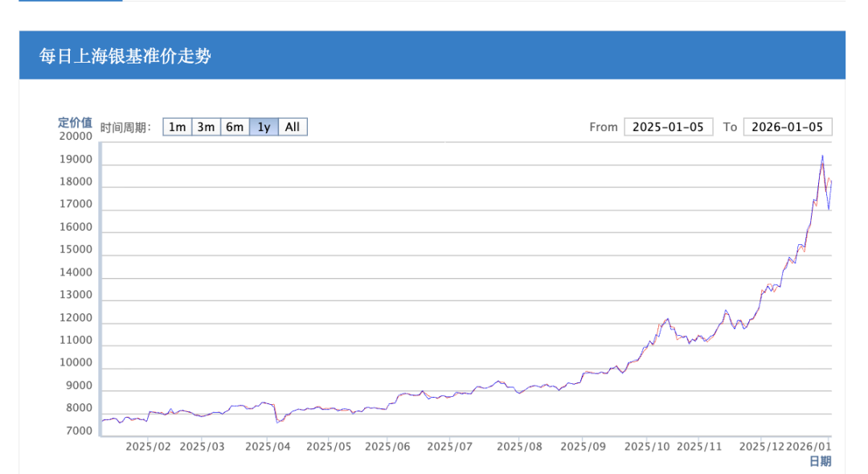
Task: Click the 时间周期 label text
Action: click(x=126, y=127)
